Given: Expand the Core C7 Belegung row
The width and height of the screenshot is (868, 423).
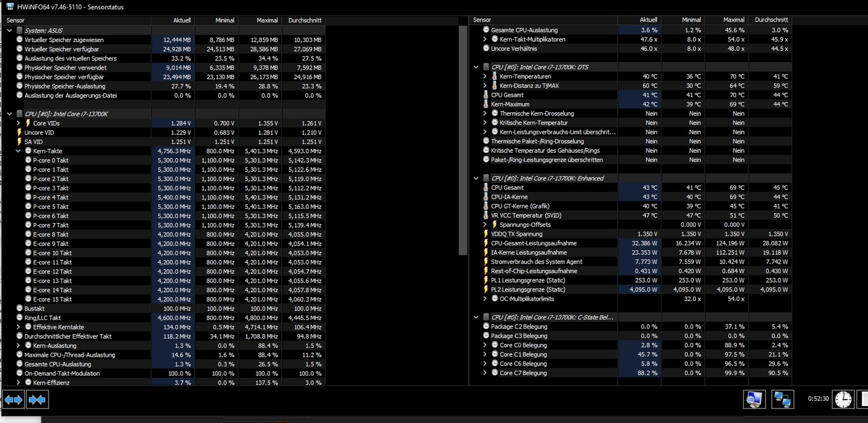Looking at the screenshot, I should (485, 373).
